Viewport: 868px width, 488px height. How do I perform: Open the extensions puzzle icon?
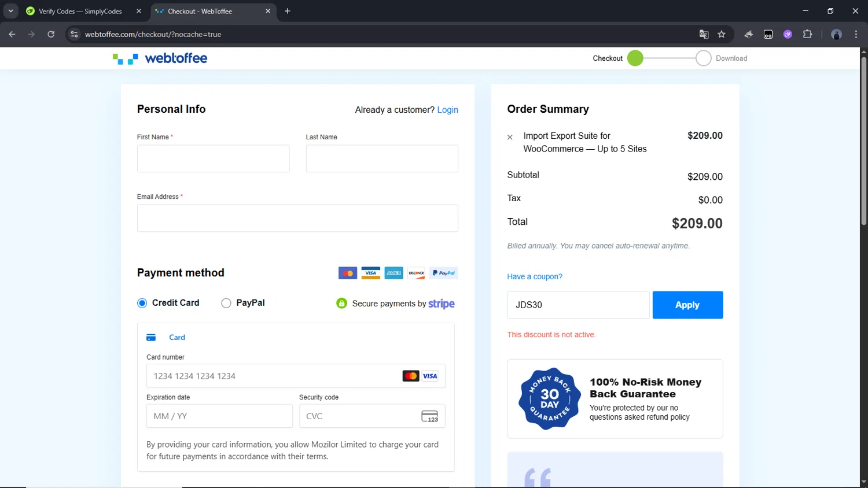tap(808, 34)
